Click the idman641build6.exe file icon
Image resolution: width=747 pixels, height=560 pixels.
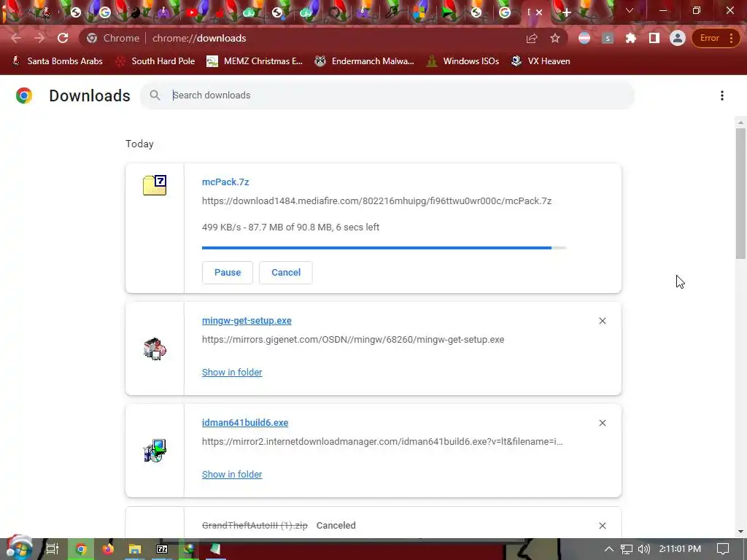click(x=155, y=451)
